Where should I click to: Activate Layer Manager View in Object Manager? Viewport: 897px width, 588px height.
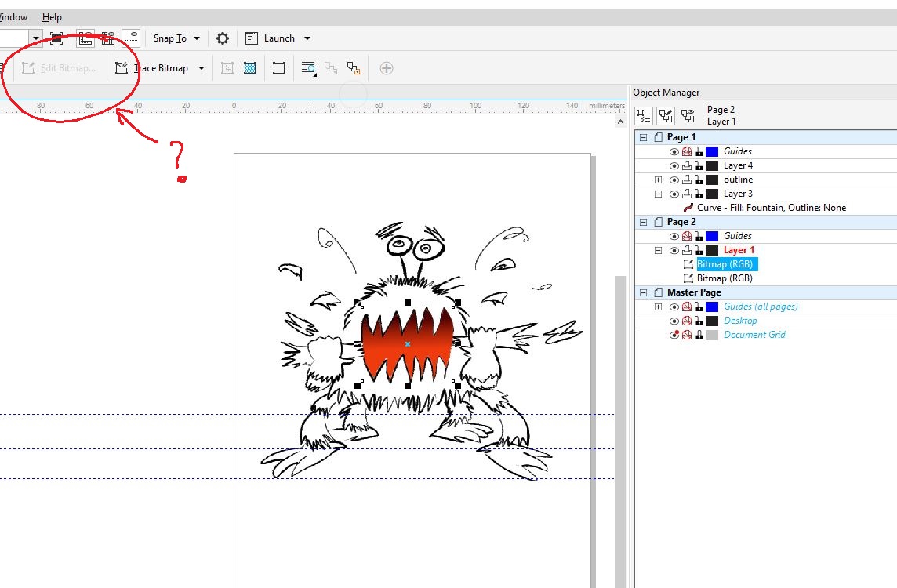tap(643, 115)
